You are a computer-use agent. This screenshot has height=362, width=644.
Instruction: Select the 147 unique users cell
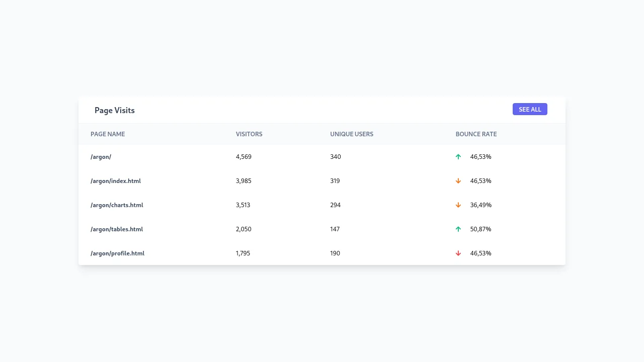pyautogui.click(x=335, y=229)
